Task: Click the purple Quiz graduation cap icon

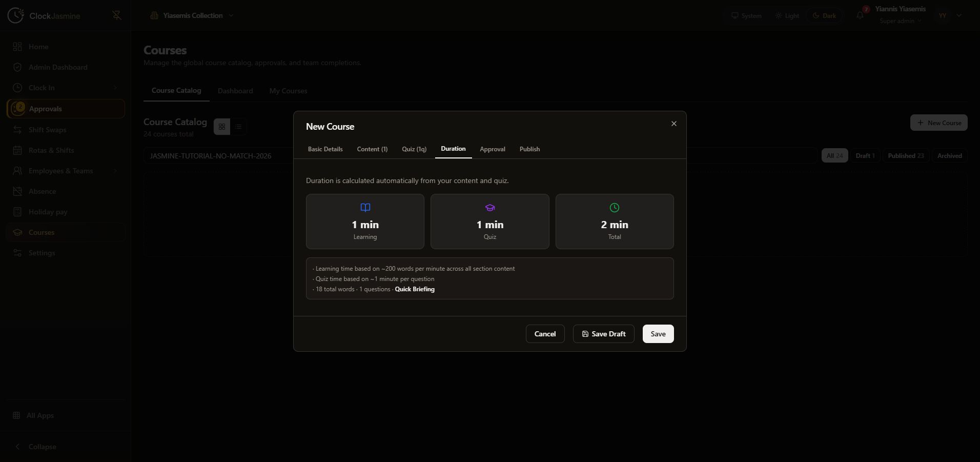Action: click(x=490, y=208)
